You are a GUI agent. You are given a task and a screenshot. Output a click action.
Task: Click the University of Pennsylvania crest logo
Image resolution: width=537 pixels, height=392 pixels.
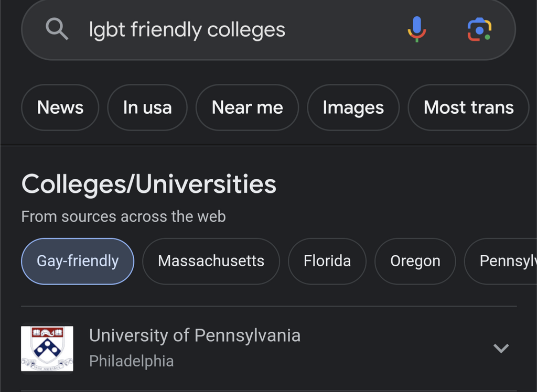(47, 349)
